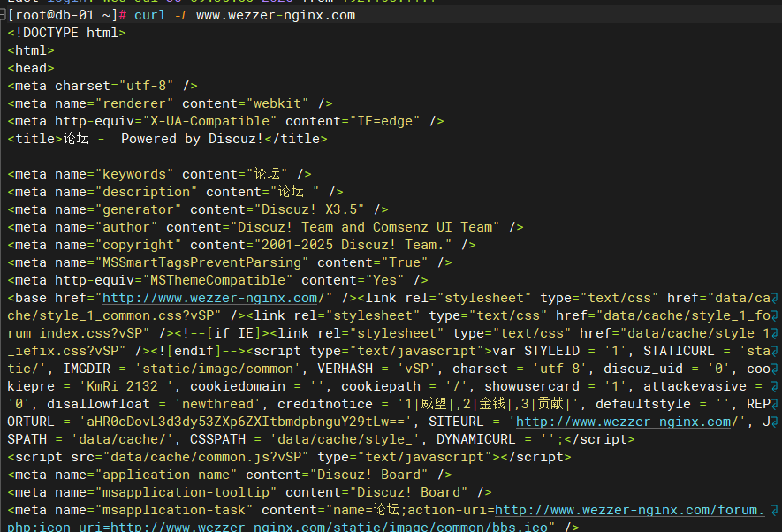Click the 'curl' command word
The image size is (782, 532).
pos(150,15)
